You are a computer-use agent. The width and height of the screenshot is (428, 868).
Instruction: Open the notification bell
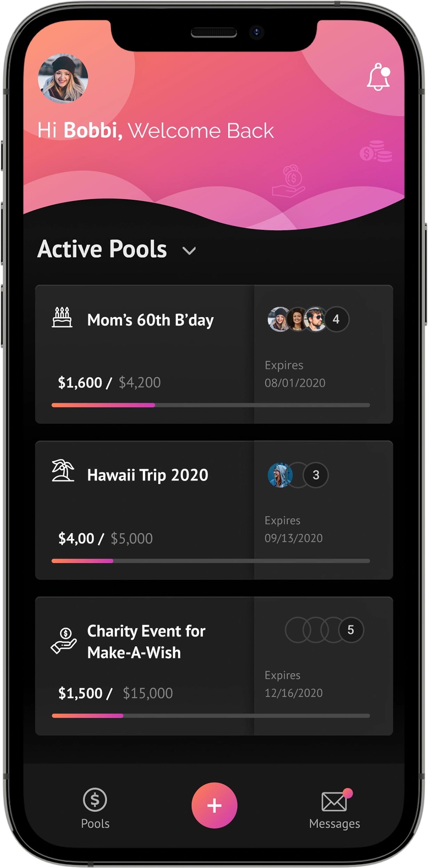point(378,77)
